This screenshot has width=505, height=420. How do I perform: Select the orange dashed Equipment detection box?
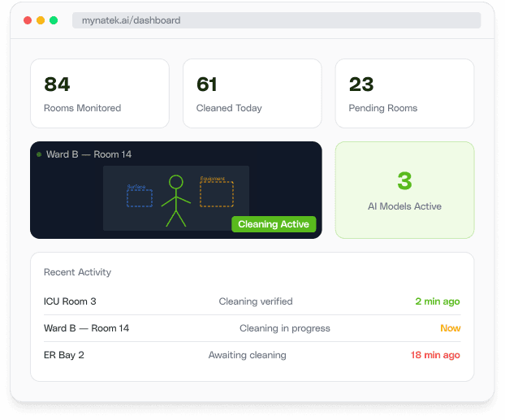pos(217,194)
